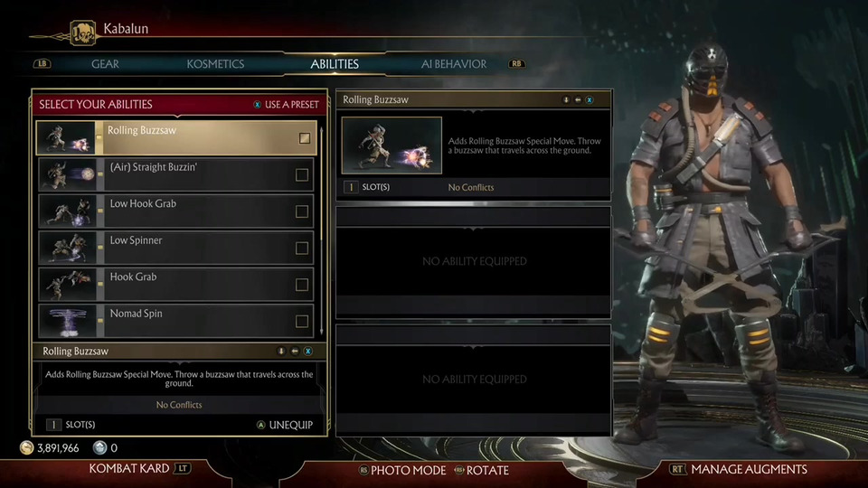This screenshot has height=488, width=868.
Task: Click the RT Manage Augments trigger icon
Action: 677,469
